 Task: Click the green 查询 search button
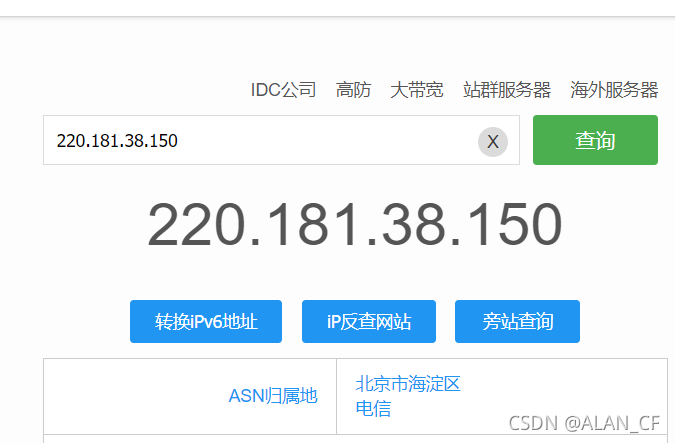tap(595, 140)
